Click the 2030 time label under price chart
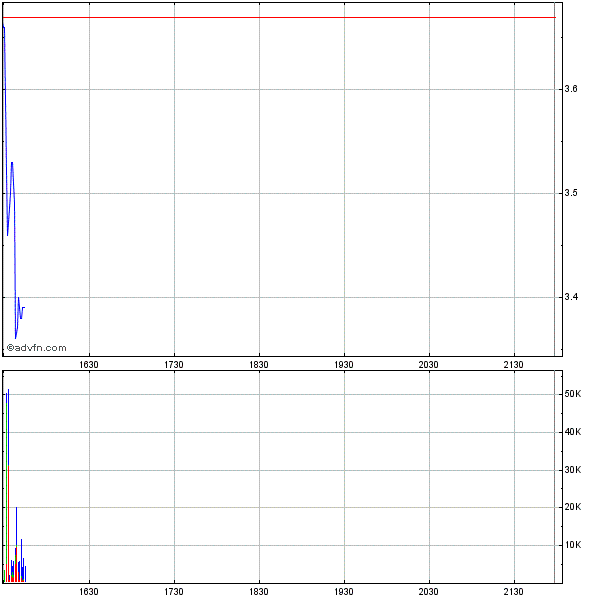 click(429, 365)
